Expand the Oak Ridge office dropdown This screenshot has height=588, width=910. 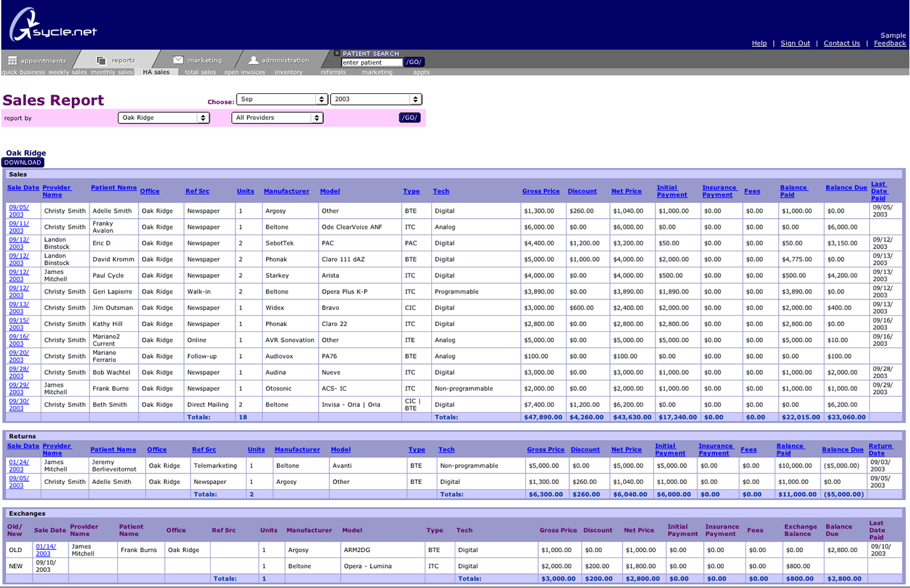(x=163, y=118)
